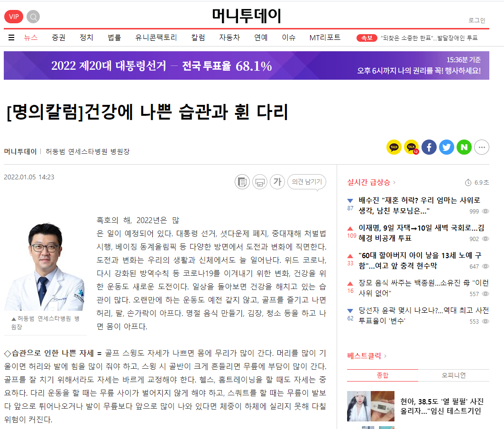The image size is (504, 429).
Task: Open the 현아 thermometer article thumbnail
Action: tap(371, 406)
